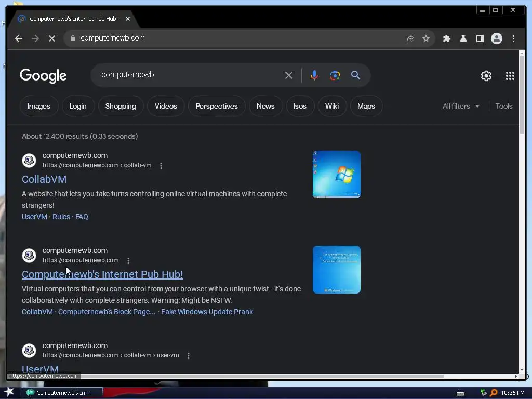Search by image with Google Lens
Screen dimensions: 532x399
click(x=335, y=75)
